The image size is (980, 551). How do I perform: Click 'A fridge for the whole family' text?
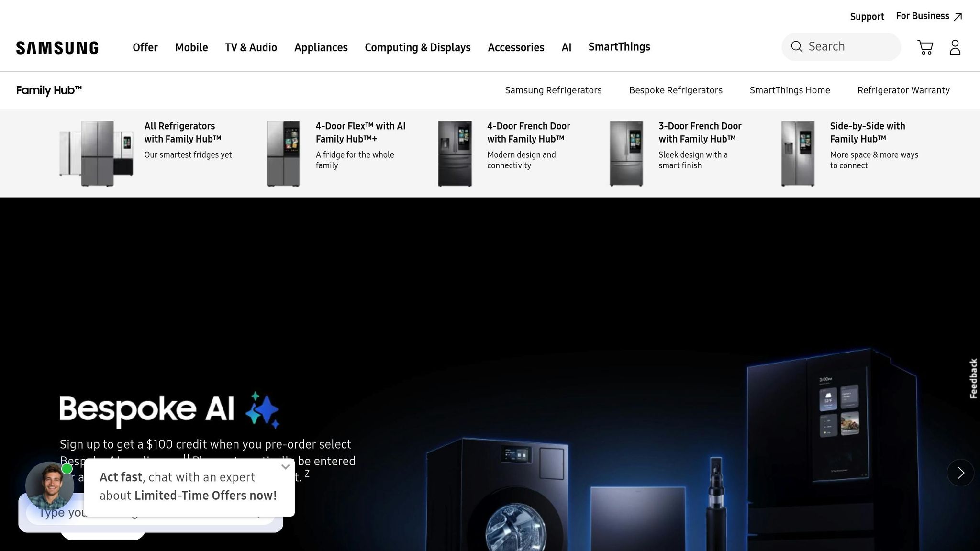355,160
